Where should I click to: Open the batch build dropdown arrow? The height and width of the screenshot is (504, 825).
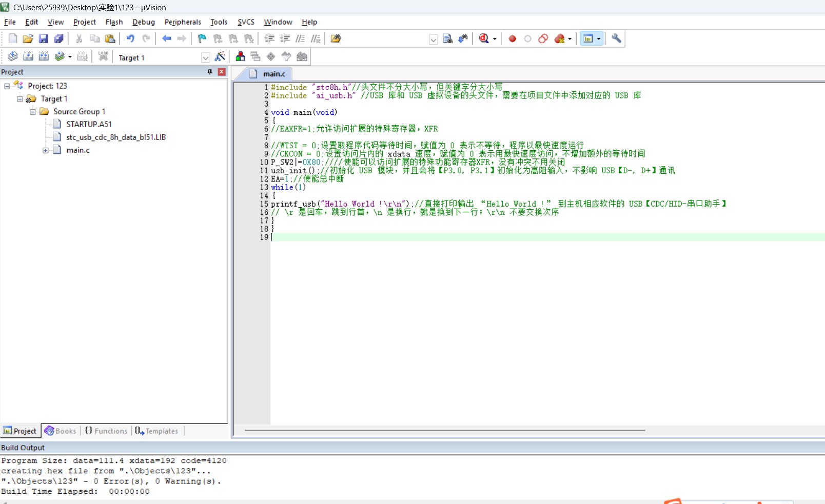[70, 57]
